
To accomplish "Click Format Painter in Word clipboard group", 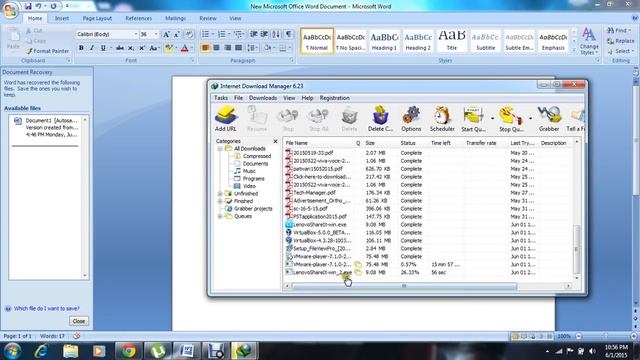I will pos(47,51).
